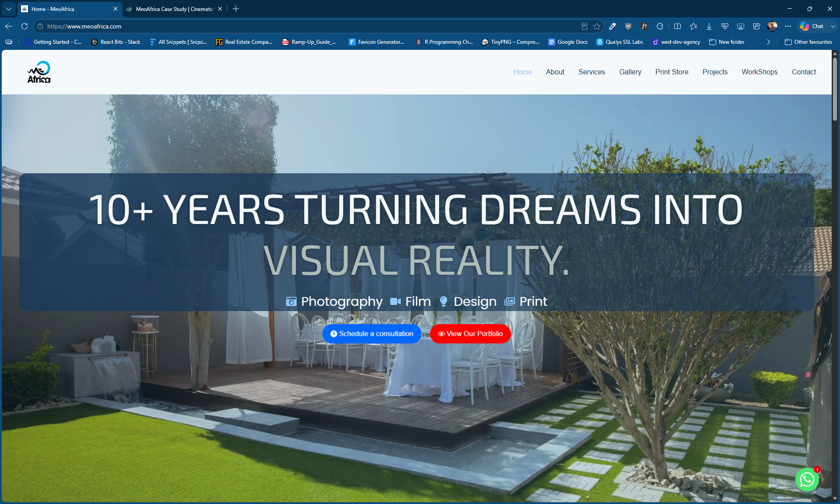Click the Photography camera icon in hero
The height and width of the screenshot is (504, 840).
291,301
